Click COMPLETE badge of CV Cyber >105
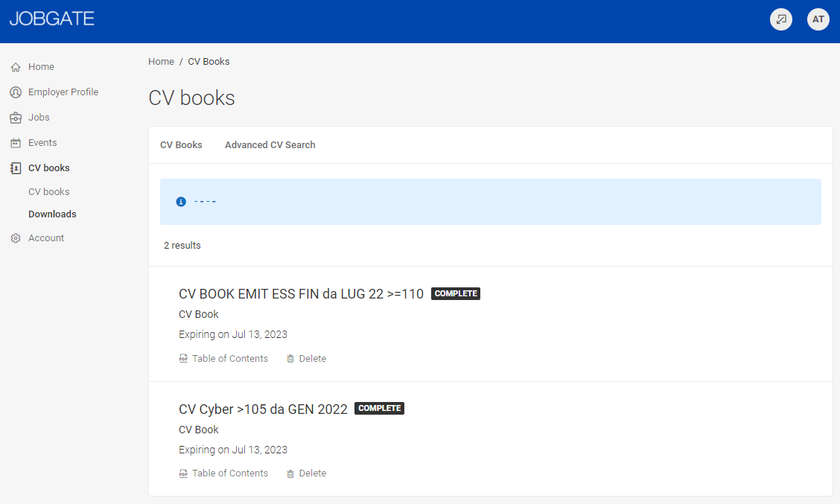Screen dimensions: 840x504 379,408
